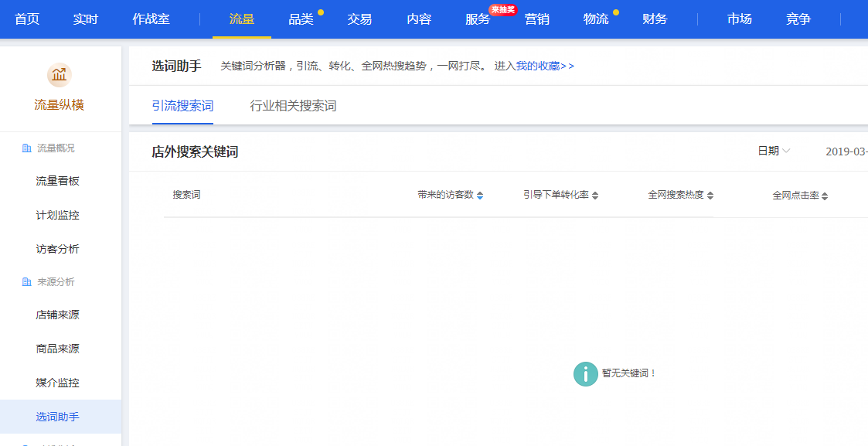
Task: Sort by 引导下单转化率 arrows
Action: click(x=595, y=196)
